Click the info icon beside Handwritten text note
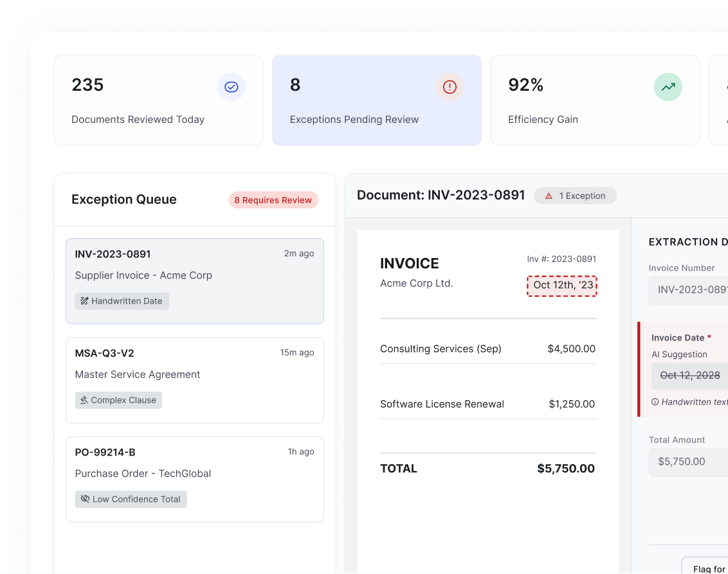 655,402
